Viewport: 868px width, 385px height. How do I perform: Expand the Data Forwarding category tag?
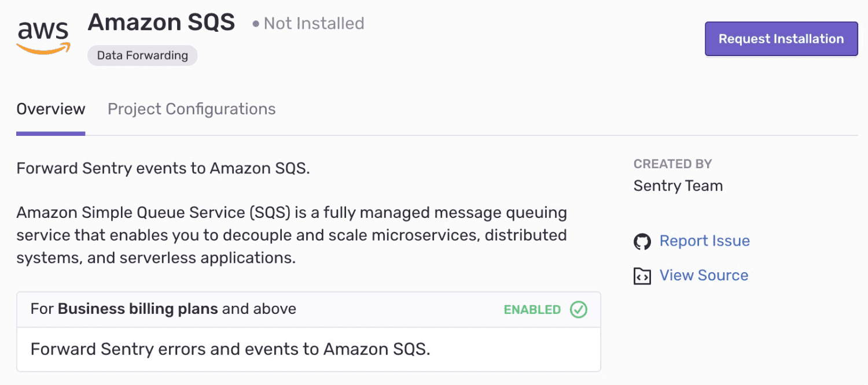click(142, 55)
